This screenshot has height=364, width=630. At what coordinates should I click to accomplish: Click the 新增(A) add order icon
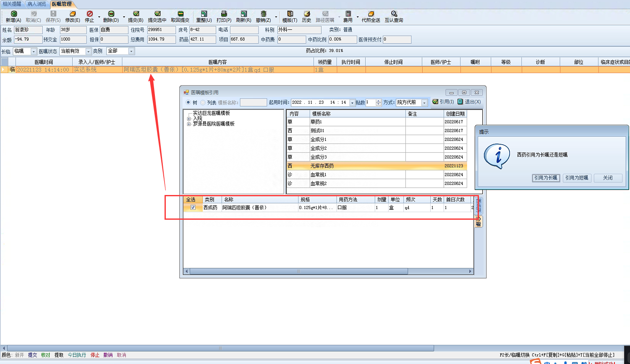tap(13, 14)
